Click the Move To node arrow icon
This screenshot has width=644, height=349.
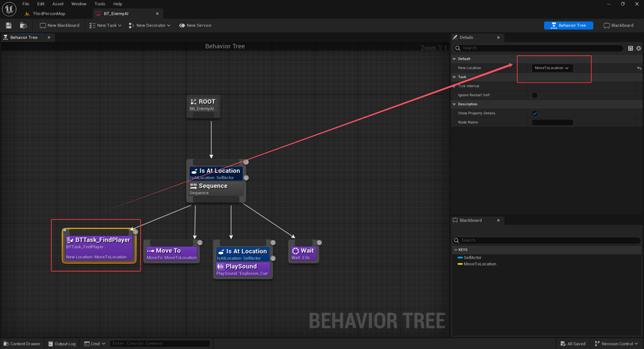pos(150,251)
